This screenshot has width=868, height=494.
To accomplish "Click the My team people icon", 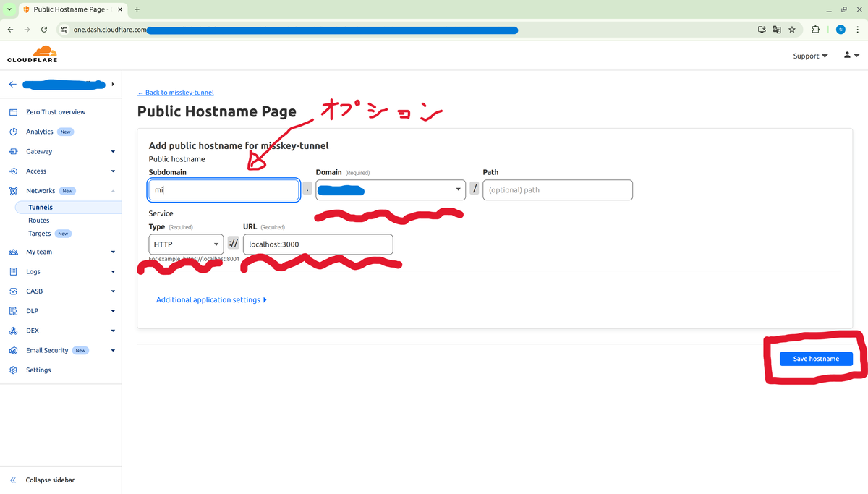I will click(x=12, y=252).
